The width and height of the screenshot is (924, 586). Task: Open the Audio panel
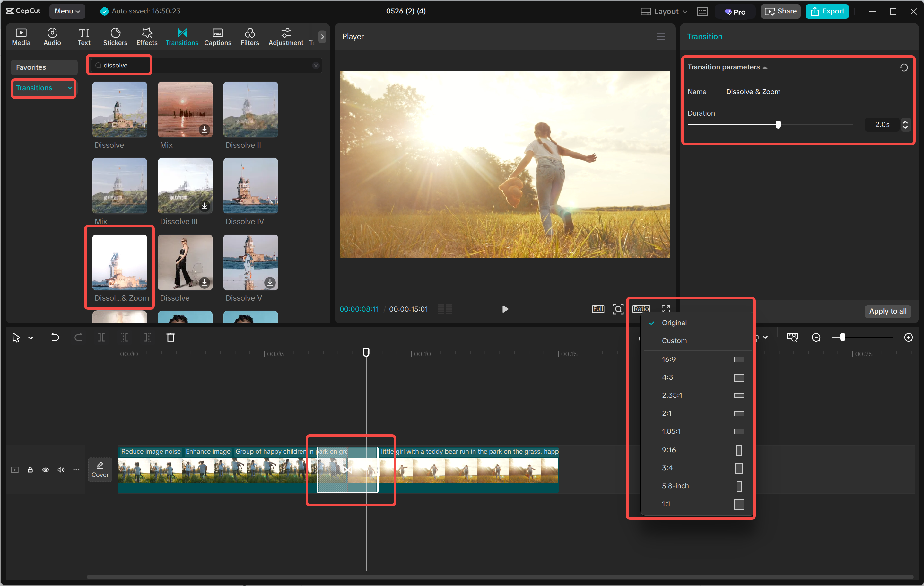[52, 36]
